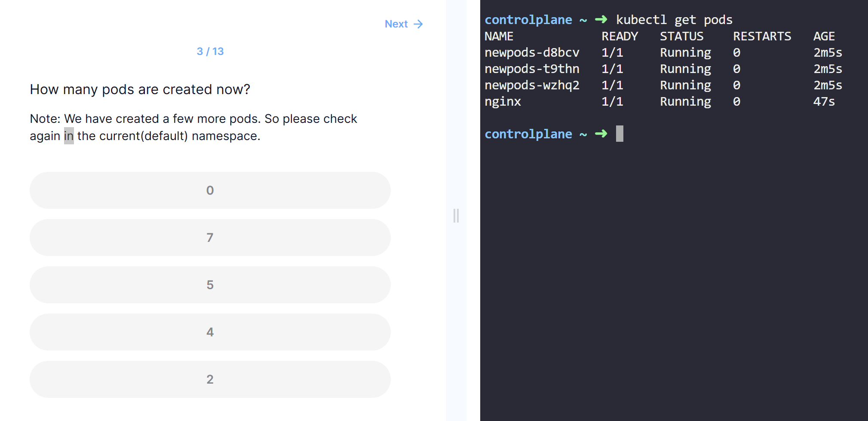
Task: Click the READY column header
Action: click(x=620, y=36)
